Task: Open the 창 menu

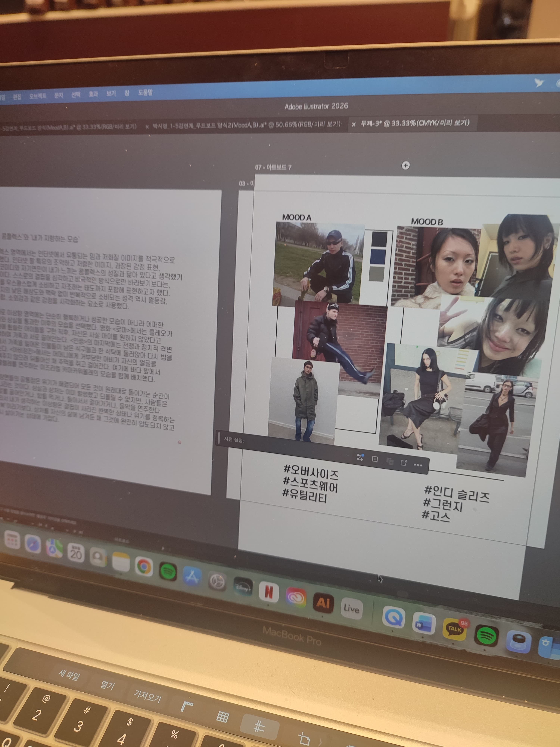Action: point(127,92)
